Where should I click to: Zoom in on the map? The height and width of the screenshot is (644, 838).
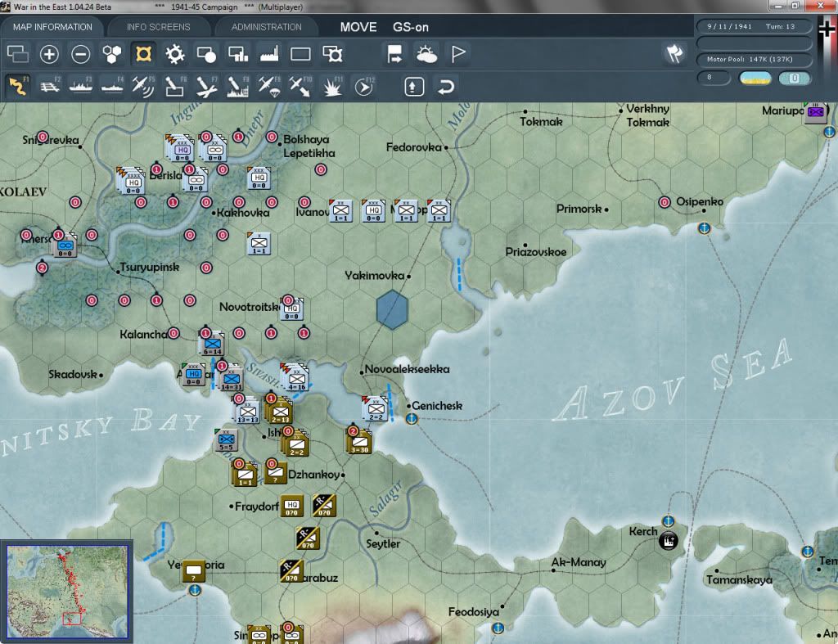click(49, 54)
